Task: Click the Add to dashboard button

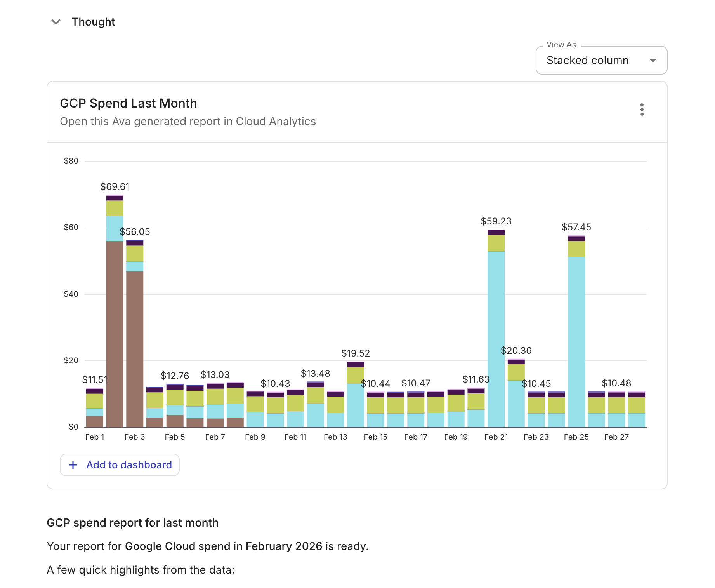Action: tap(120, 465)
